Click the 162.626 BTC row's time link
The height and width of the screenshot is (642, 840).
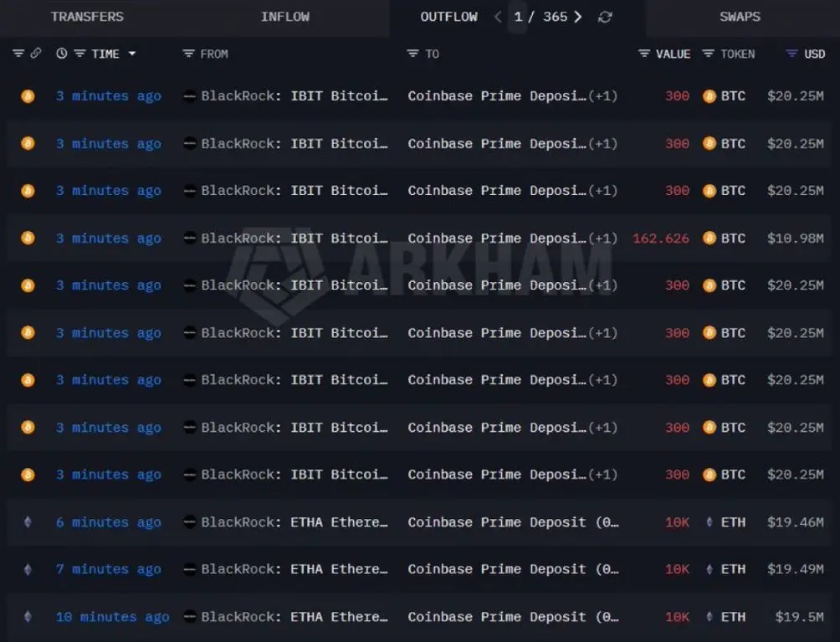point(108,238)
